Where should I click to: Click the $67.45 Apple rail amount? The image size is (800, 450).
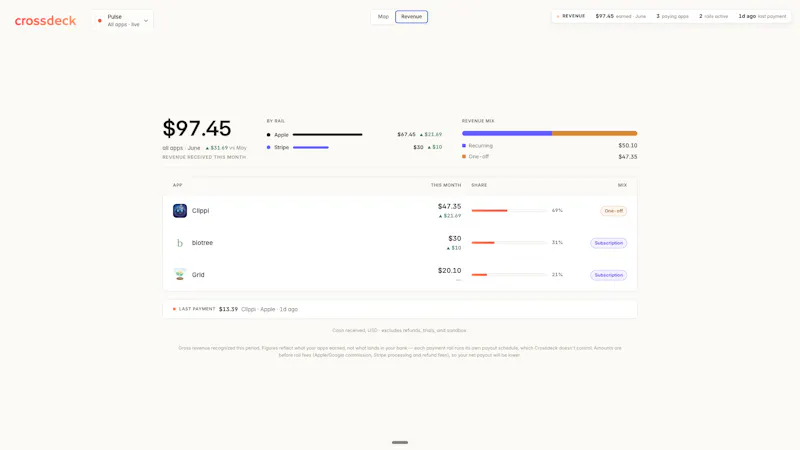pos(407,135)
